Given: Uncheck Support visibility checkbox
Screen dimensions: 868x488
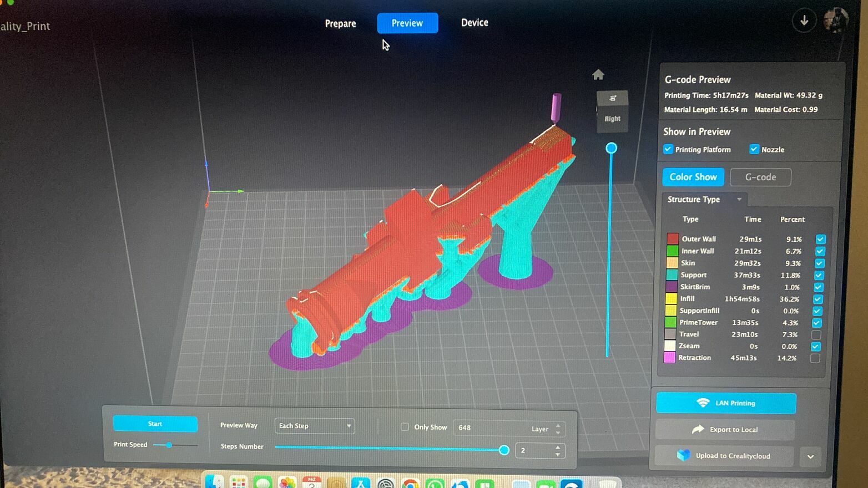Looking at the screenshot, I should (x=819, y=275).
